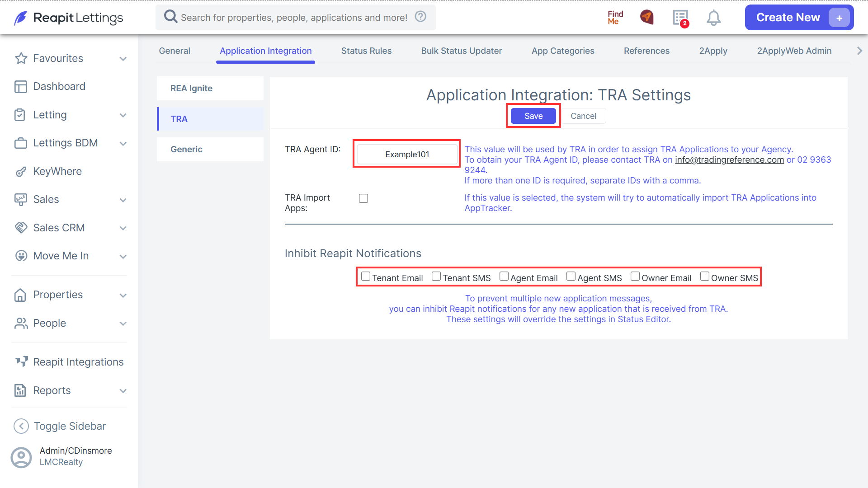
Task: Open the References tab
Action: [646, 51]
